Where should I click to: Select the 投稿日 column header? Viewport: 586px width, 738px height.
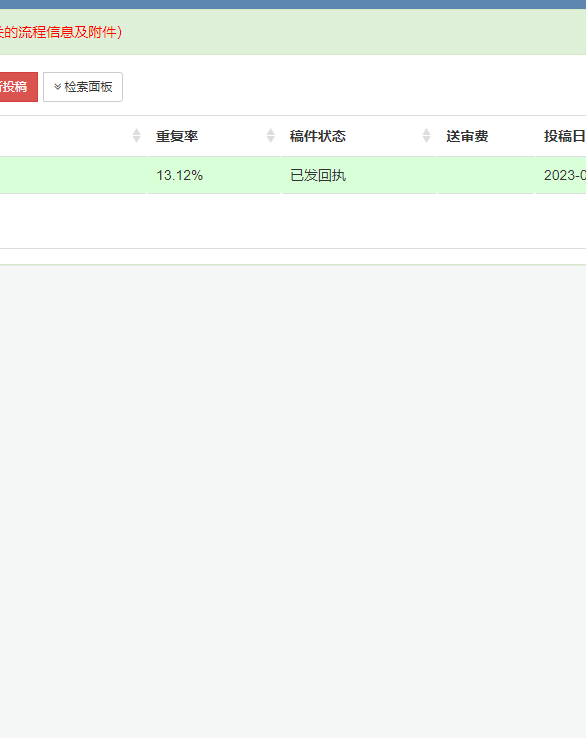pyautogui.click(x=564, y=136)
